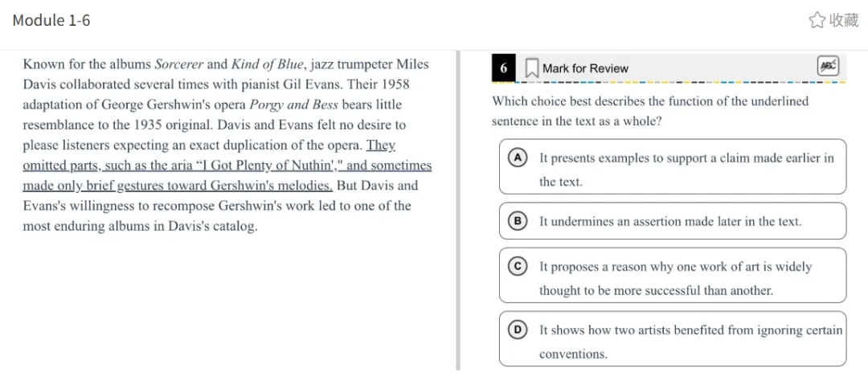This screenshot has width=868, height=381.
Task: Toggle the ABC strikethrough answer-eliminator icon
Action: pyautogui.click(x=828, y=67)
